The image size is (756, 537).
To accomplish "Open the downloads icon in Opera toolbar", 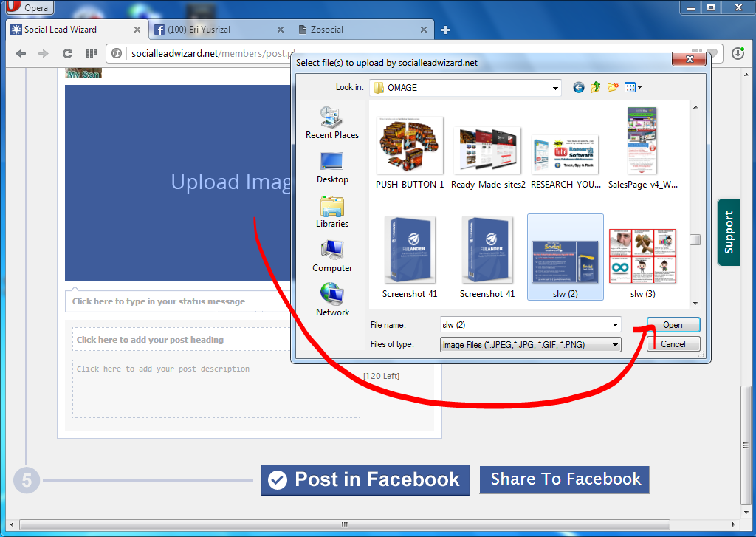I will tap(738, 53).
